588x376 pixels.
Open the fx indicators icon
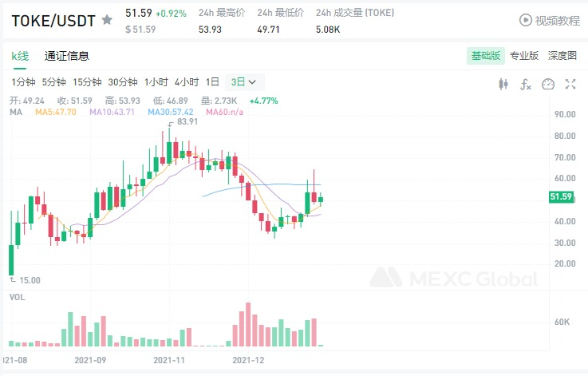[526, 84]
